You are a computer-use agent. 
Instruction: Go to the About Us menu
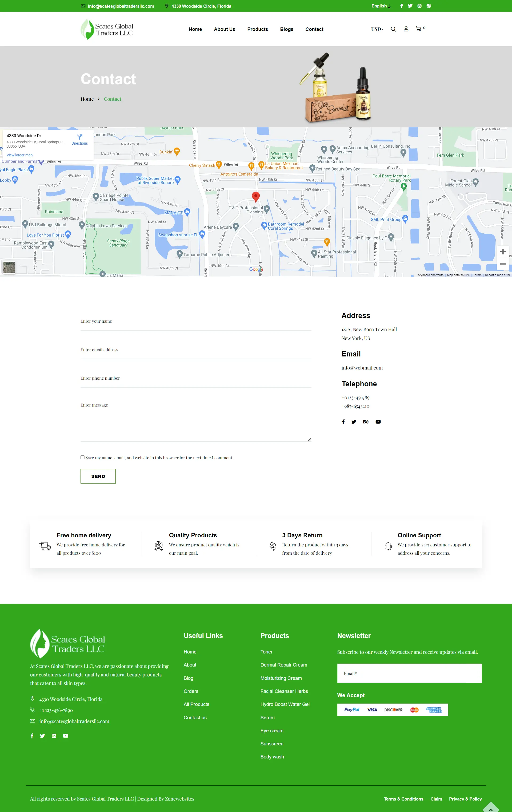(225, 29)
